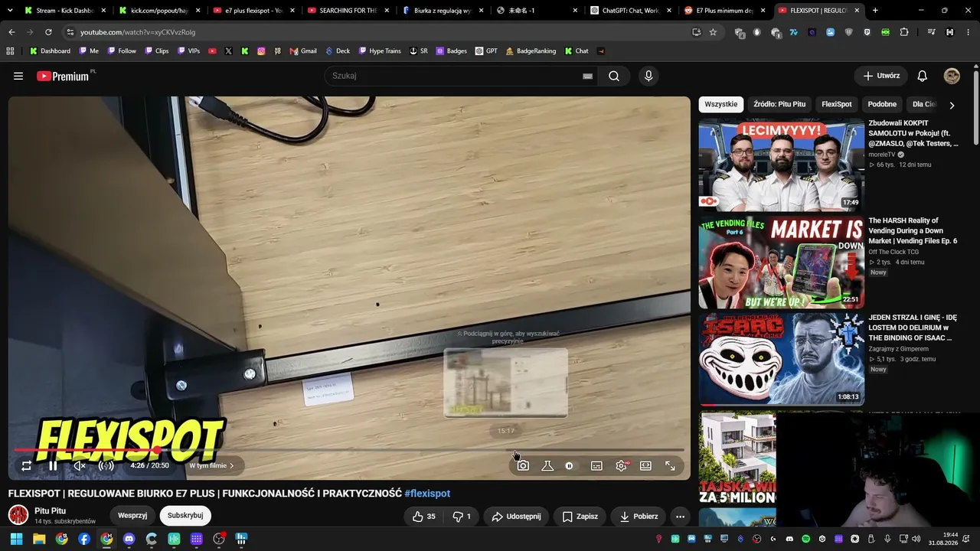
Task: Select the 'Podobne' filter chip
Action: point(882,104)
